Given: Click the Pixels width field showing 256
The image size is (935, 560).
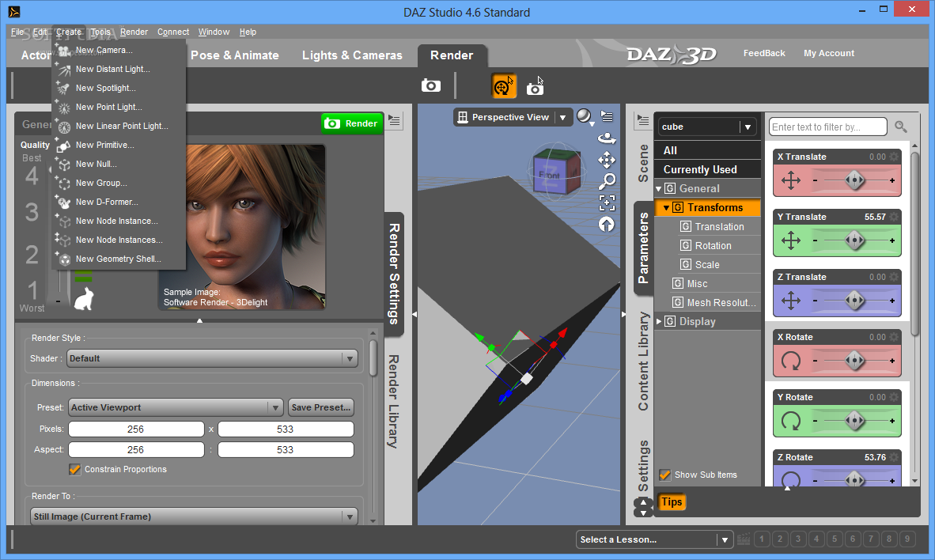Looking at the screenshot, I should 136,429.
